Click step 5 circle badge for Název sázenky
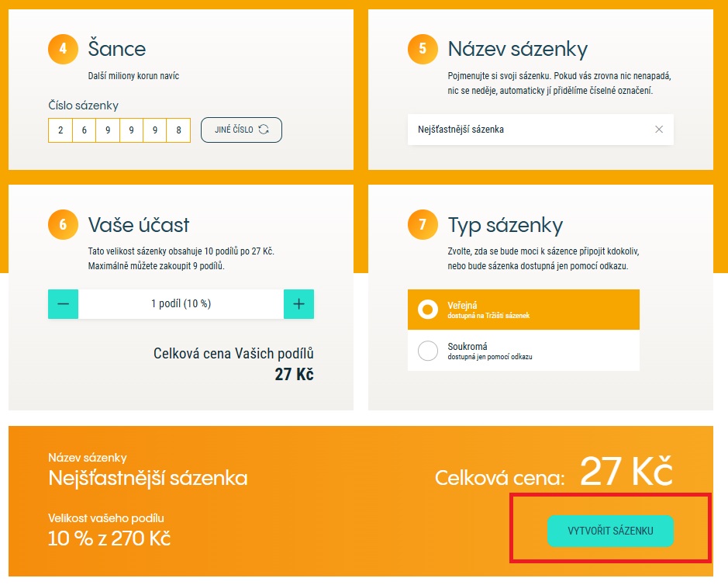This screenshot has height=585, width=728. pyautogui.click(x=423, y=49)
